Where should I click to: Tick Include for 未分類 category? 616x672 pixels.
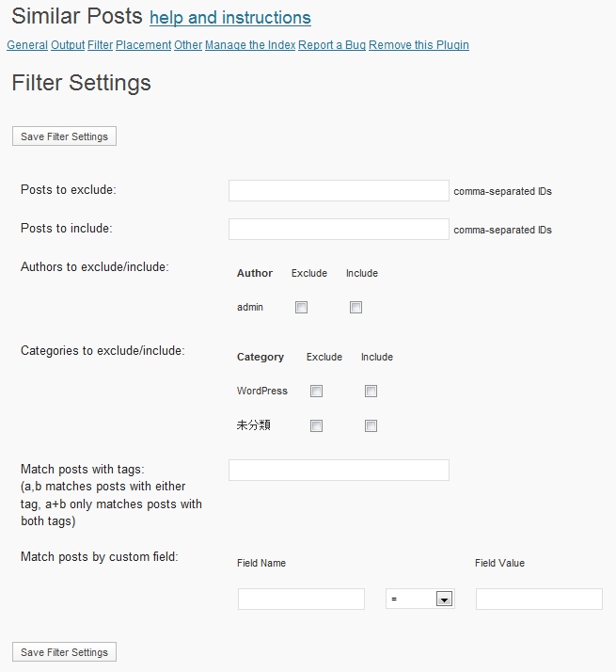(x=371, y=426)
